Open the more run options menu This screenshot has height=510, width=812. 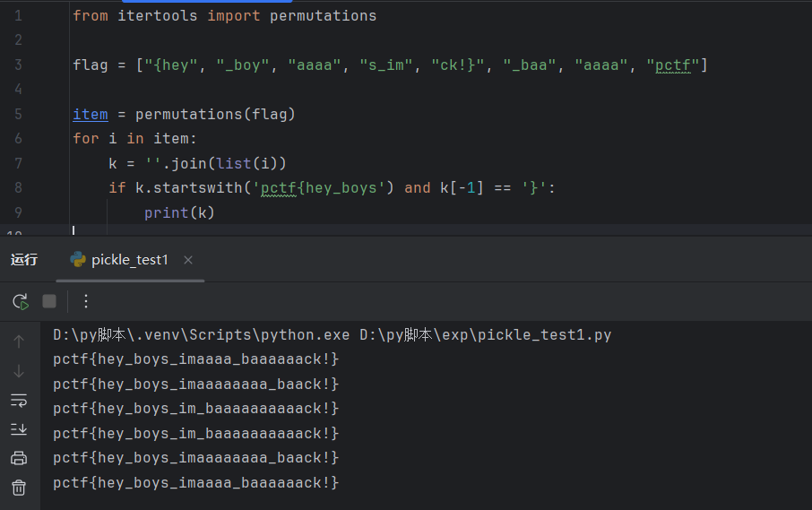[x=86, y=301]
